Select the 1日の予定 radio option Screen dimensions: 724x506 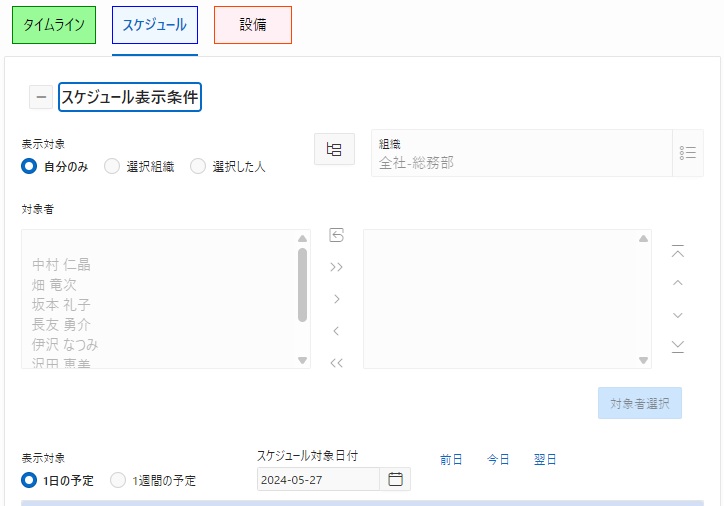29,480
